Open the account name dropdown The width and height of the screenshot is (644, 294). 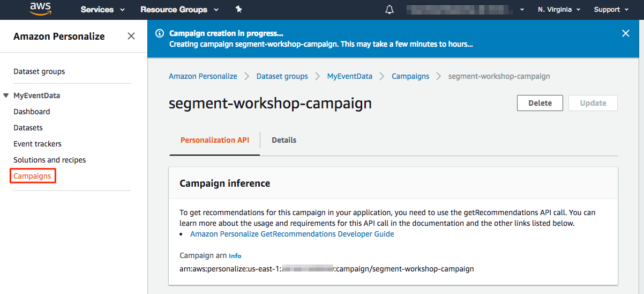click(465, 10)
